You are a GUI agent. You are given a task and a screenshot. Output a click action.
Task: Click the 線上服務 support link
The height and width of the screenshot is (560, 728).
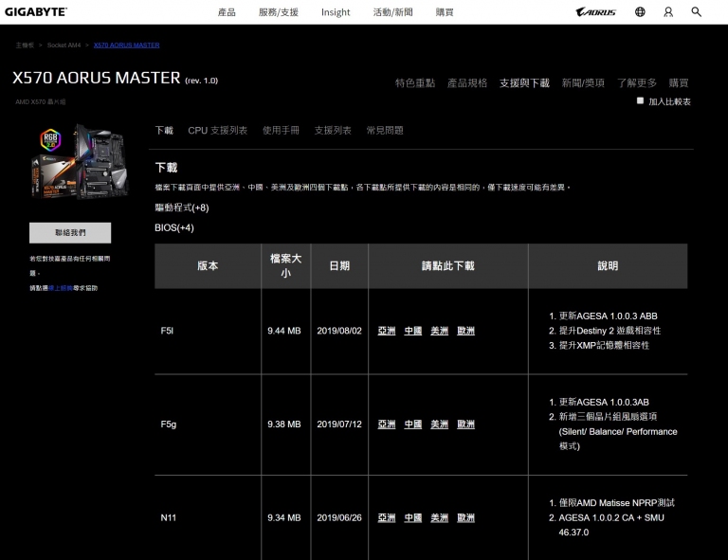(61, 288)
